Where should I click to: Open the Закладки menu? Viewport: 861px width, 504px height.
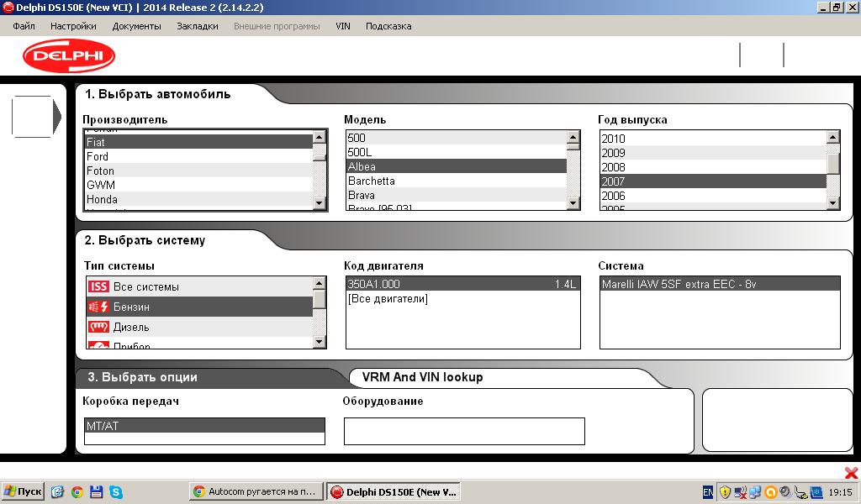click(197, 26)
